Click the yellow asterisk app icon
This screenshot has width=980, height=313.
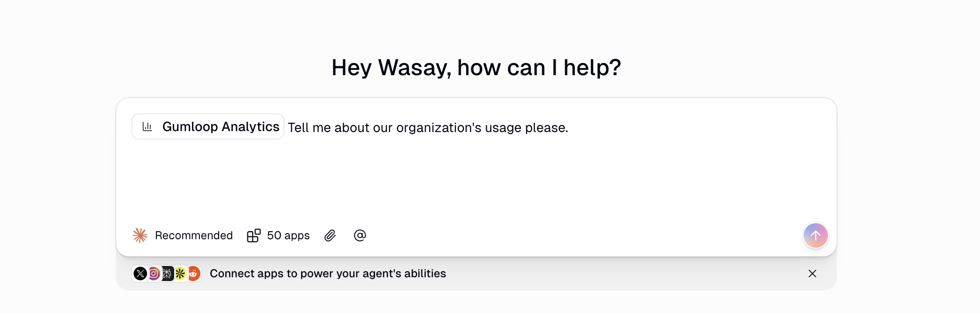[x=180, y=274]
